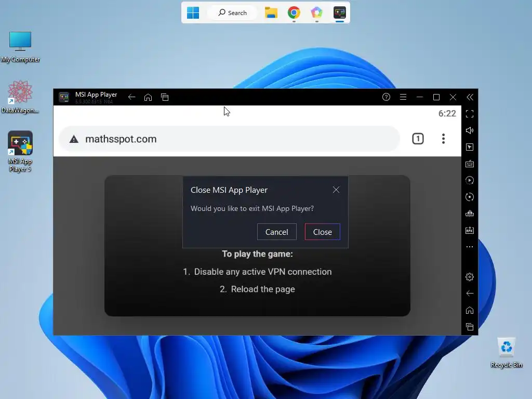This screenshot has height=399, width=532.
Task: Click the 6:22 clock in Android status bar
Action: [x=447, y=113]
